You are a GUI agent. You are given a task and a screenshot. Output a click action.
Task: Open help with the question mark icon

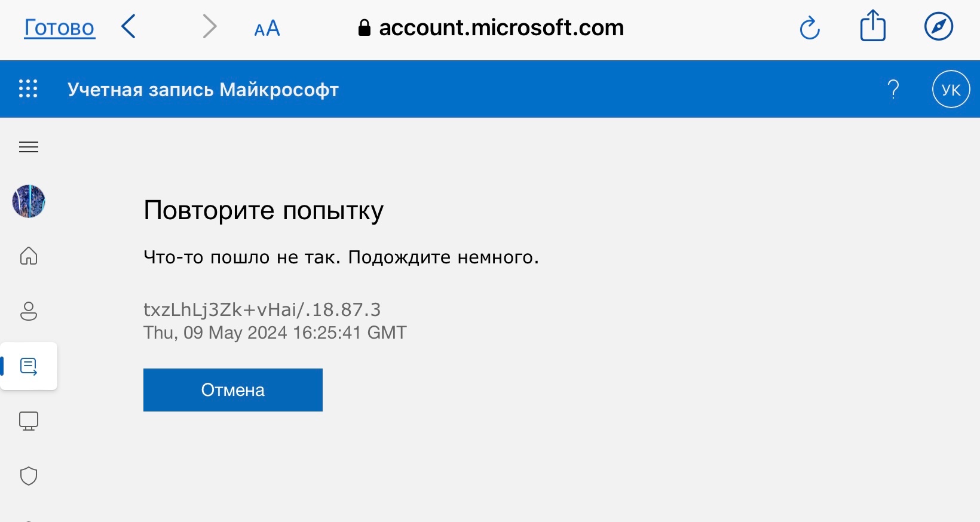click(x=893, y=89)
